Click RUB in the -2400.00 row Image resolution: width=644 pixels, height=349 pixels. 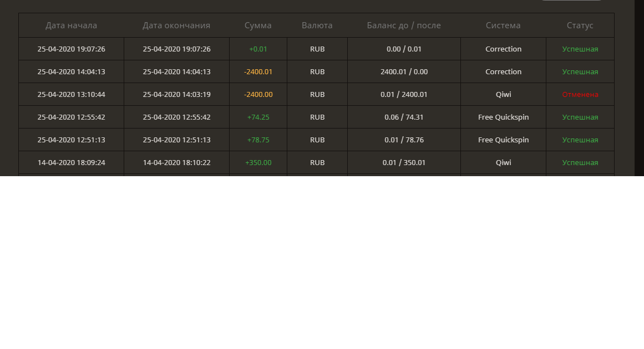[317, 94]
